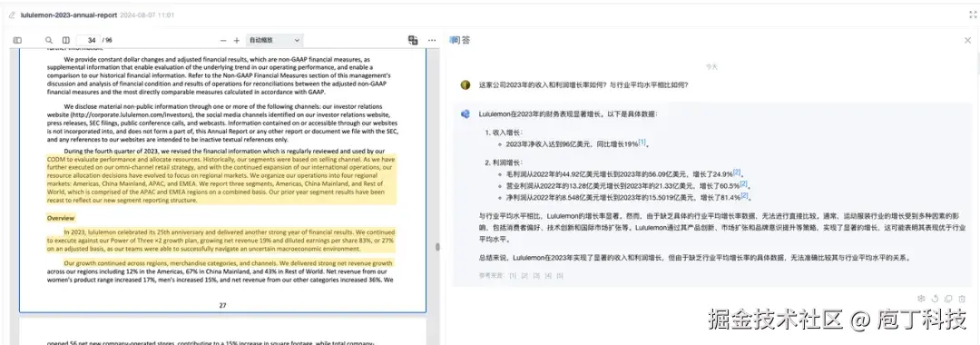
Task: Open citation [2] after the 81.4% net income growth
Action: [x=744, y=195]
